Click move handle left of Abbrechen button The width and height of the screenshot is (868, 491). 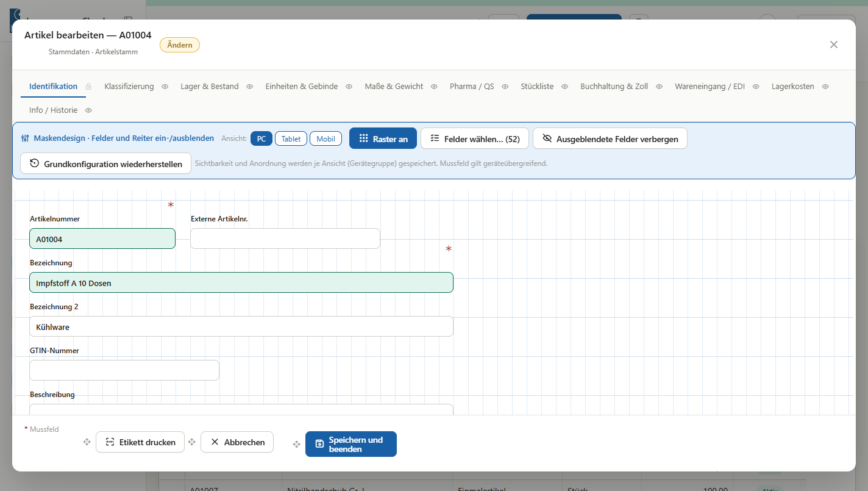(x=192, y=442)
